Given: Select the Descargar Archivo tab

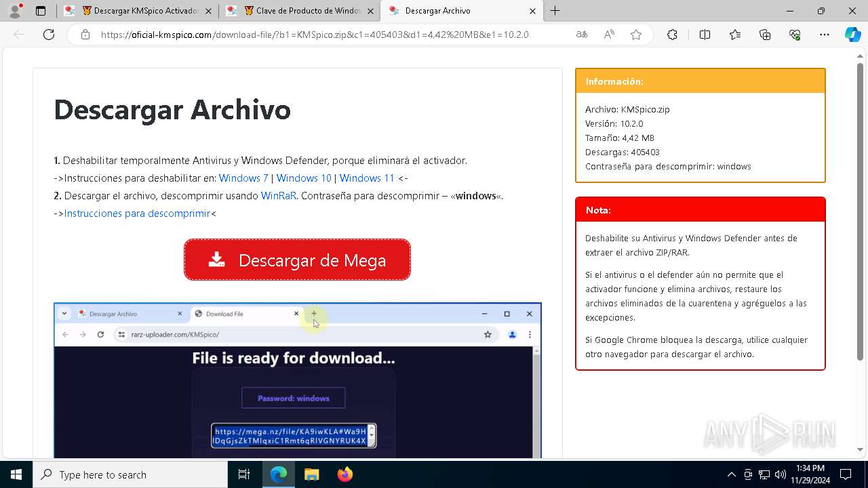Looking at the screenshot, I should [x=461, y=11].
